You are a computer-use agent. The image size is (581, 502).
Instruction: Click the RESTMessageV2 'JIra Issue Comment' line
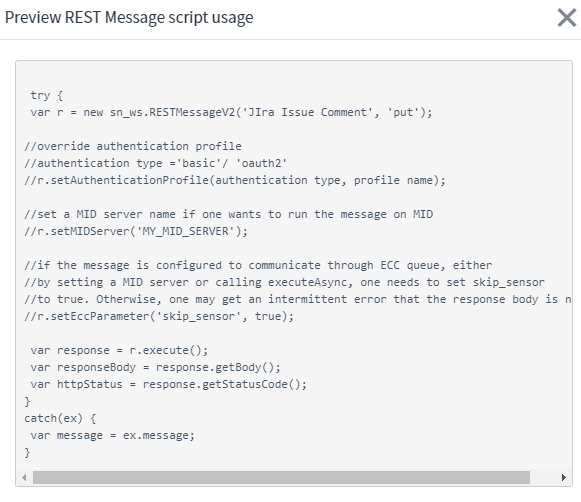coord(231,112)
